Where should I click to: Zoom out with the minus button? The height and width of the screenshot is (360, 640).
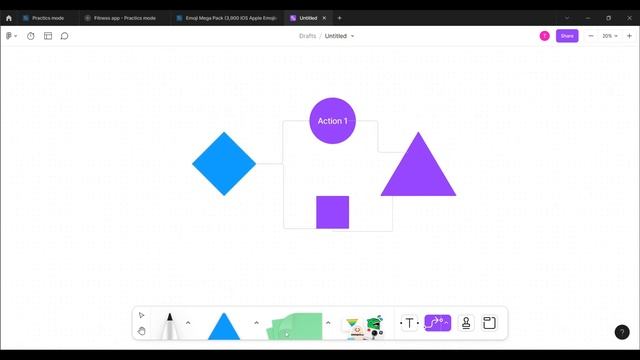(x=591, y=36)
